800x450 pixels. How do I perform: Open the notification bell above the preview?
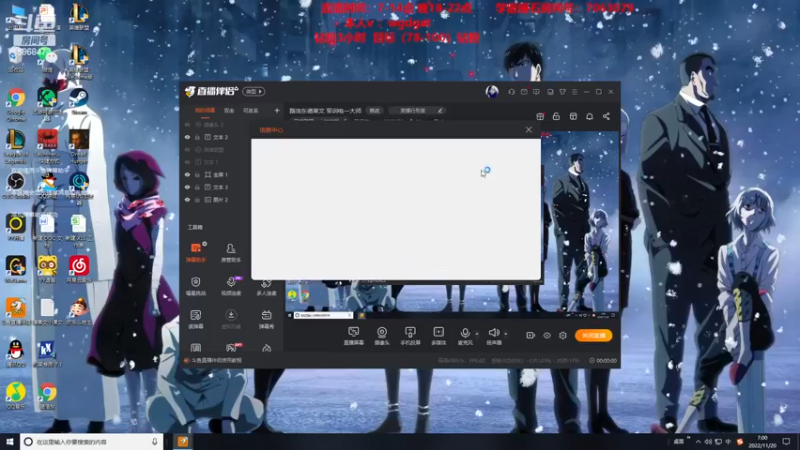point(590,116)
